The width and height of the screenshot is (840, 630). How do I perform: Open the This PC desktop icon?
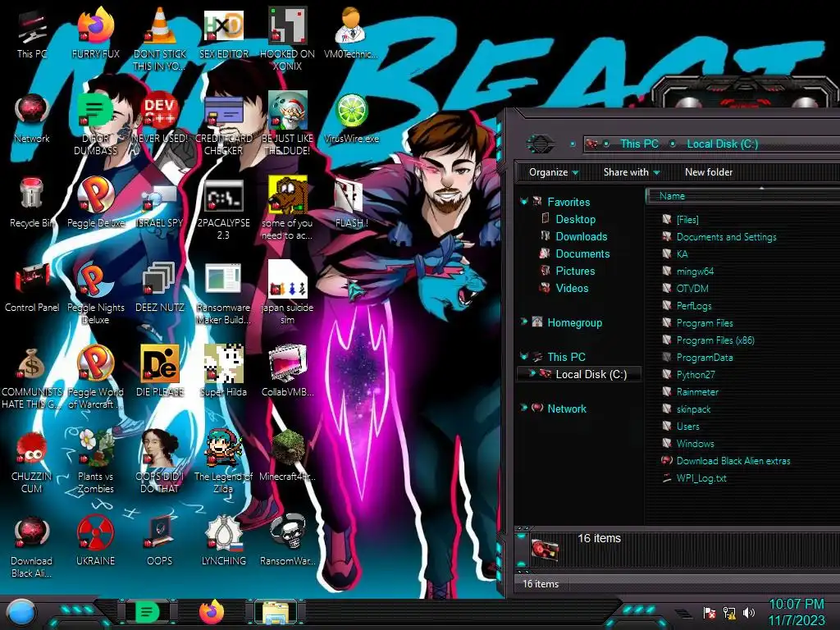[32, 33]
